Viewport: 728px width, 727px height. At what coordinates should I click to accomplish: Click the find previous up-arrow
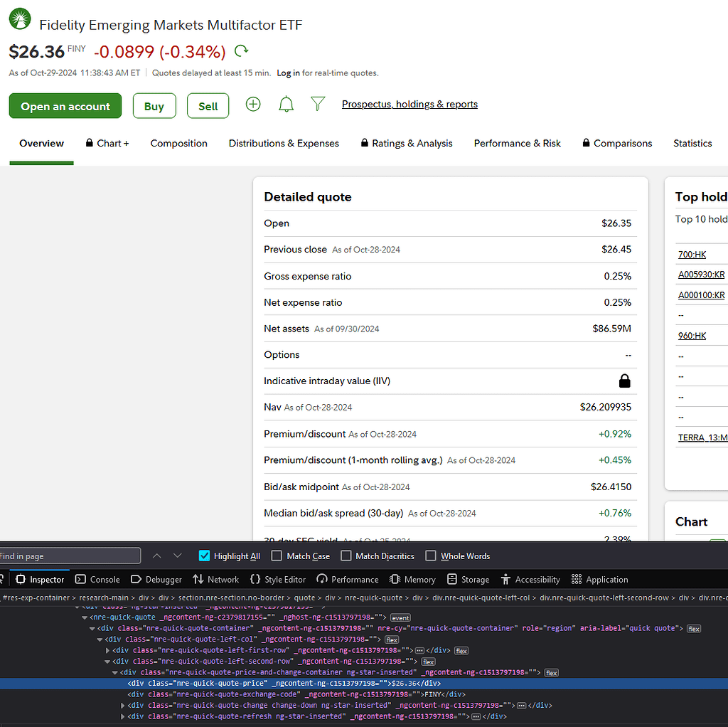point(157,556)
